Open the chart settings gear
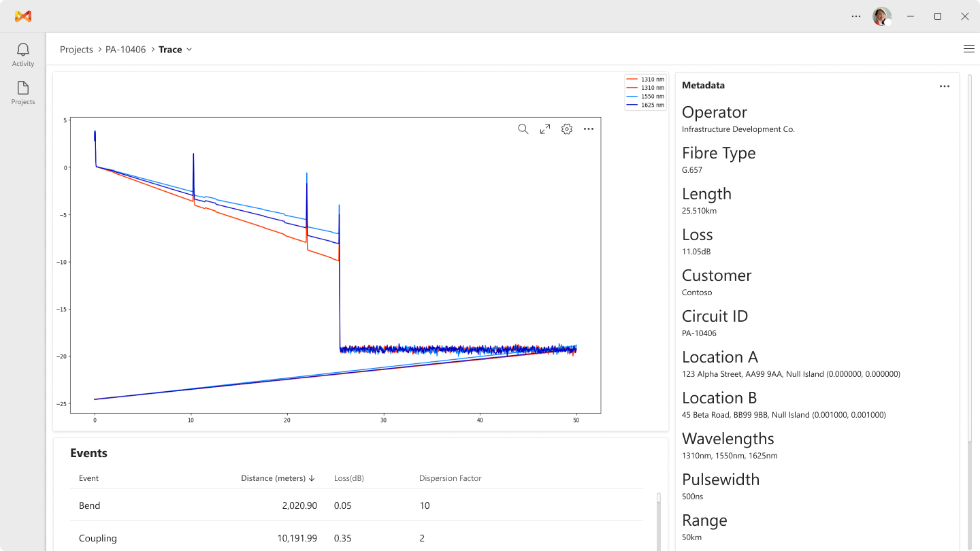980x551 pixels. (x=566, y=129)
